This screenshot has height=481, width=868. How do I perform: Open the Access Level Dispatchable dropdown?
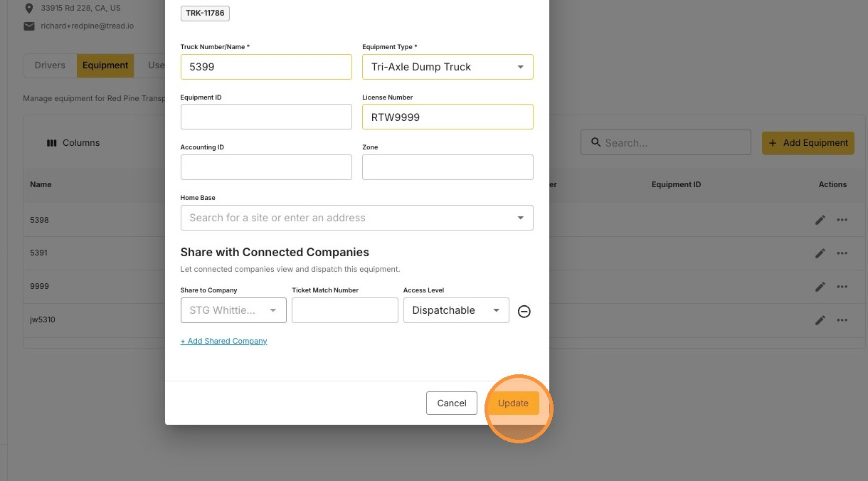456,310
